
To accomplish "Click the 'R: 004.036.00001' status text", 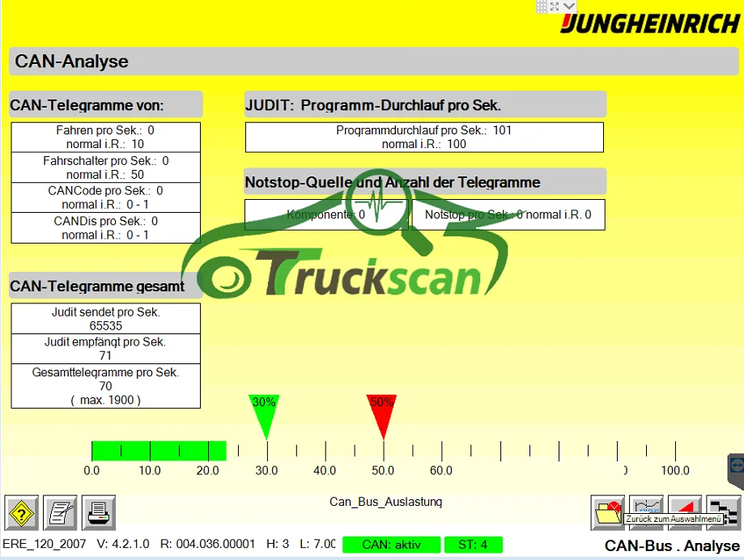I will pos(208,544).
